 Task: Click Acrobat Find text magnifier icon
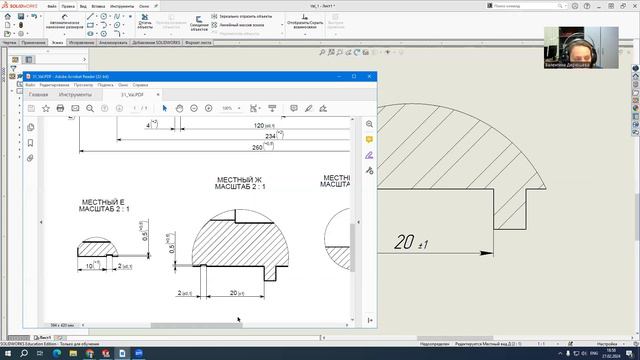[90, 108]
